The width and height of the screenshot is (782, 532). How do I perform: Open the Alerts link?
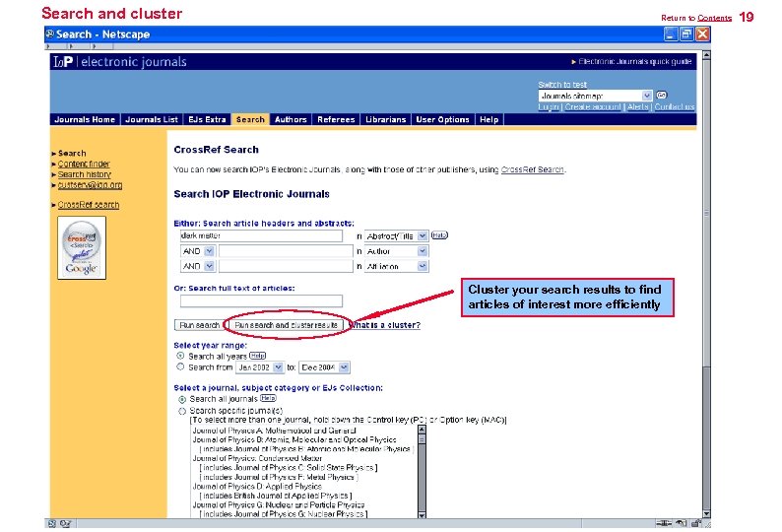point(638,106)
